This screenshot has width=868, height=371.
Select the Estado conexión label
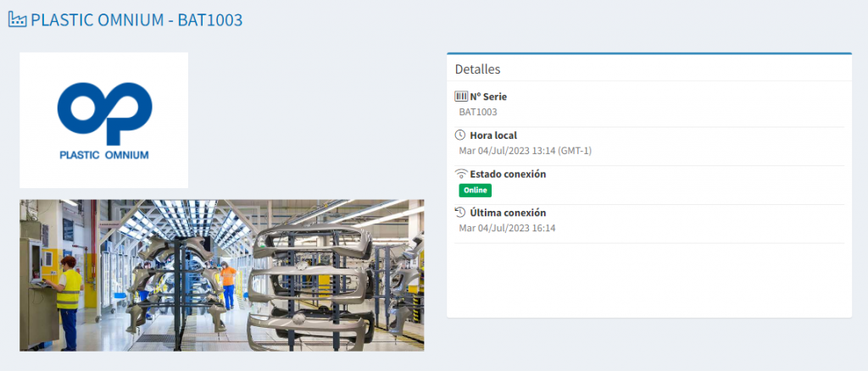508,174
